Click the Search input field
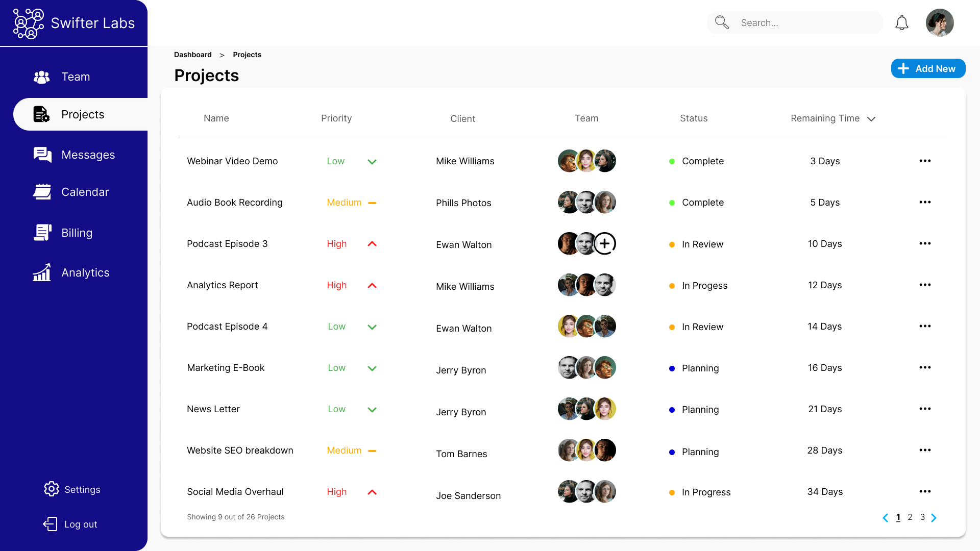The width and height of the screenshot is (980, 551). (x=806, y=23)
